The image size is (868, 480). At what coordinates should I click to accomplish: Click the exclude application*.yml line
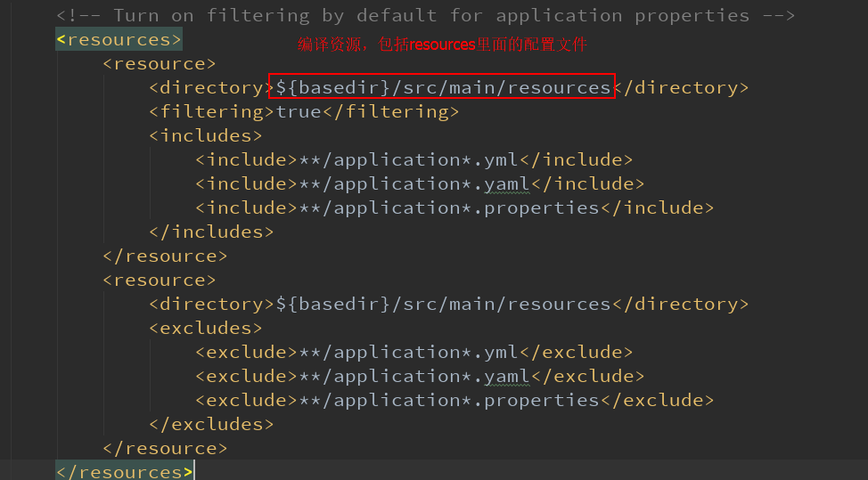[414, 353]
